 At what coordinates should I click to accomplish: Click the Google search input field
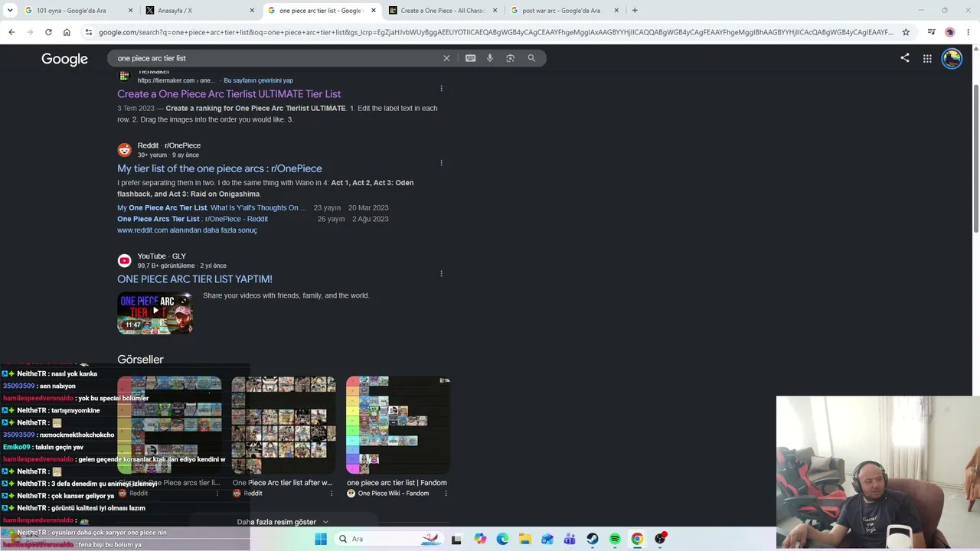pyautogui.click(x=276, y=58)
